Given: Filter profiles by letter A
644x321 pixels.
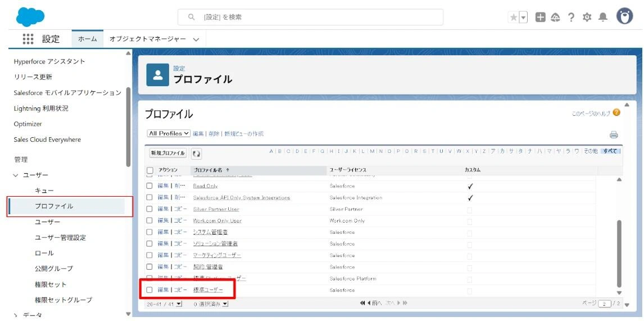Looking at the screenshot, I should tap(271, 151).
